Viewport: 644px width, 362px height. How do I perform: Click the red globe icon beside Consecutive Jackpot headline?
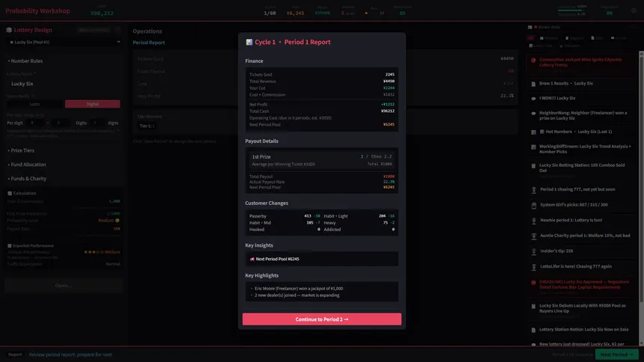pos(533,61)
